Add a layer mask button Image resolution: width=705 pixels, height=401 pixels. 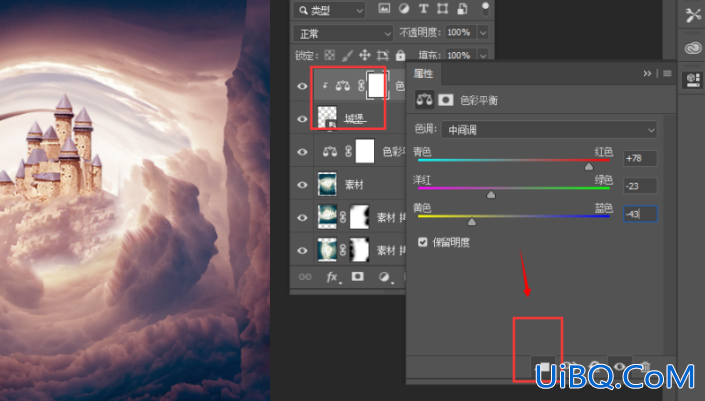point(357,276)
